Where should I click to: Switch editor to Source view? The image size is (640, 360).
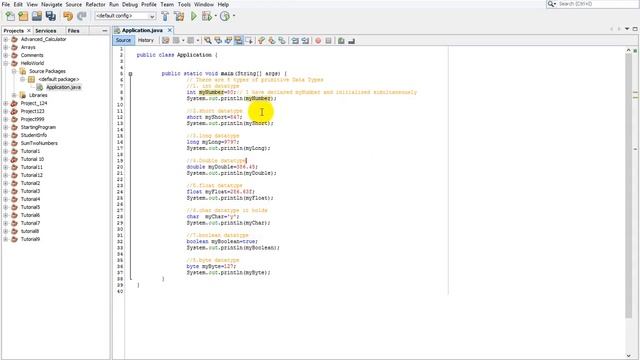point(123,40)
